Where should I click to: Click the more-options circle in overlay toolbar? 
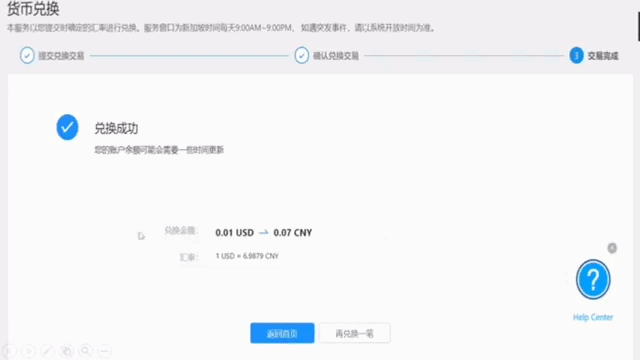tap(105, 351)
